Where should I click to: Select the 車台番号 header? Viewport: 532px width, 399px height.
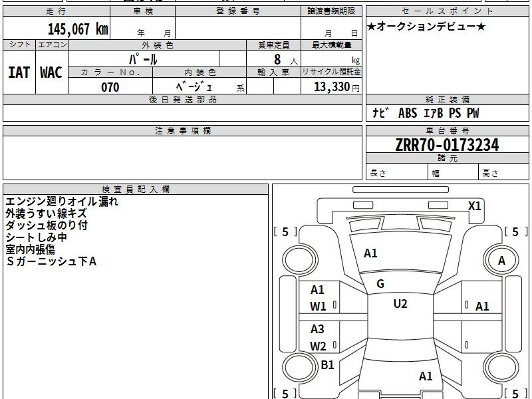(x=447, y=130)
